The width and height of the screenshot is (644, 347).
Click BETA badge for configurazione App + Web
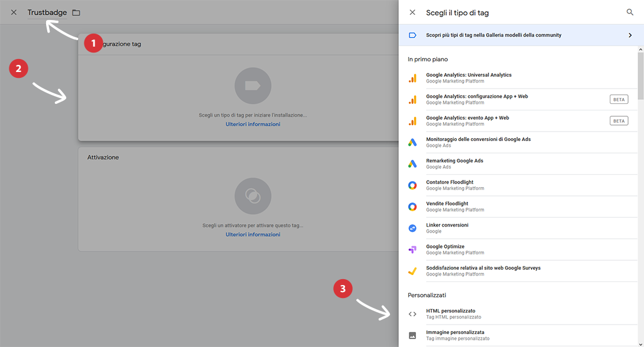pyautogui.click(x=619, y=99)
